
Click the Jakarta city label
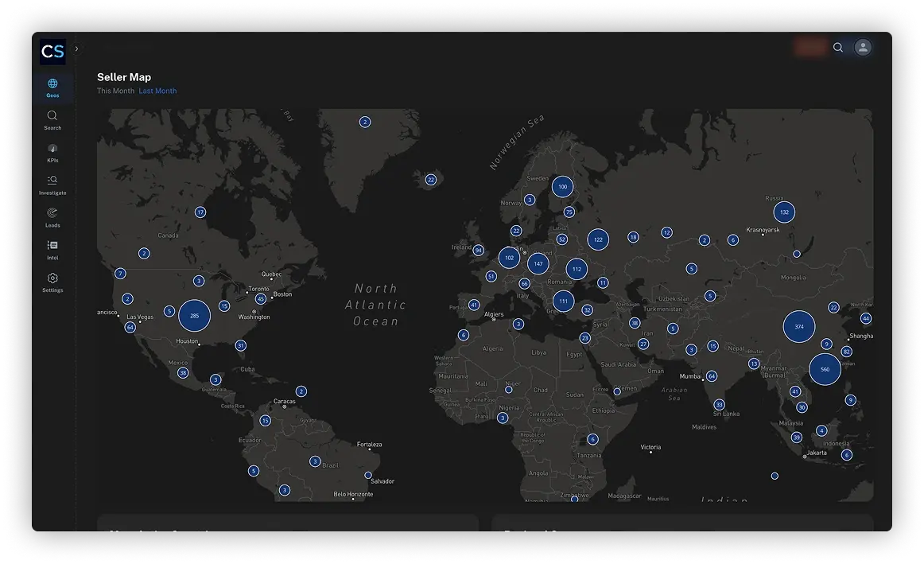(x=817, y=453)
